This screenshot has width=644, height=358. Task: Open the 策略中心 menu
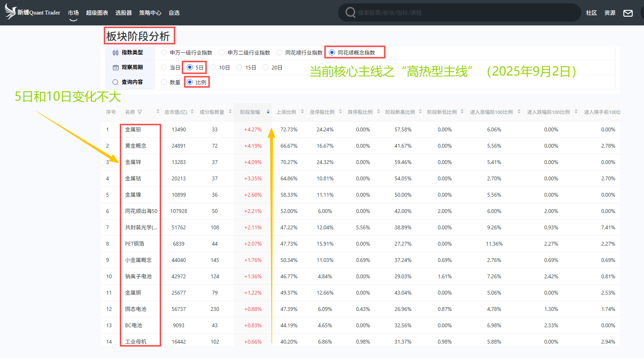click(150, 13)
